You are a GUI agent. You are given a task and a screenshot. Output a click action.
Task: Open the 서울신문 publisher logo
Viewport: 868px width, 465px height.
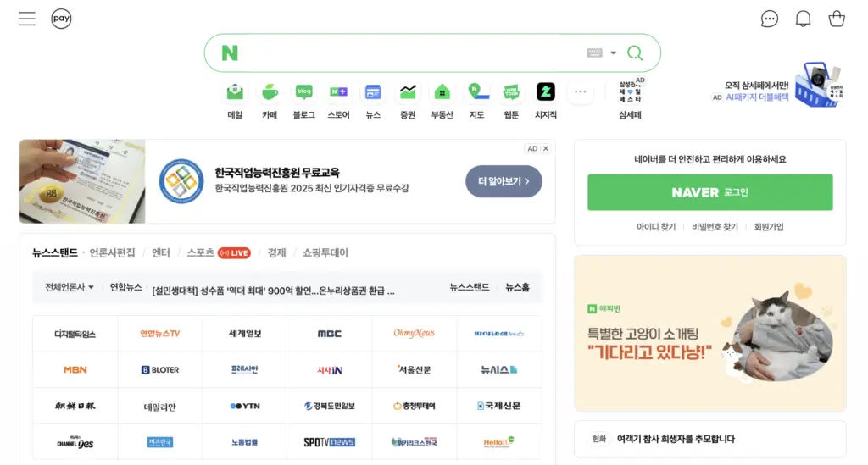click(x=414, y=370)
